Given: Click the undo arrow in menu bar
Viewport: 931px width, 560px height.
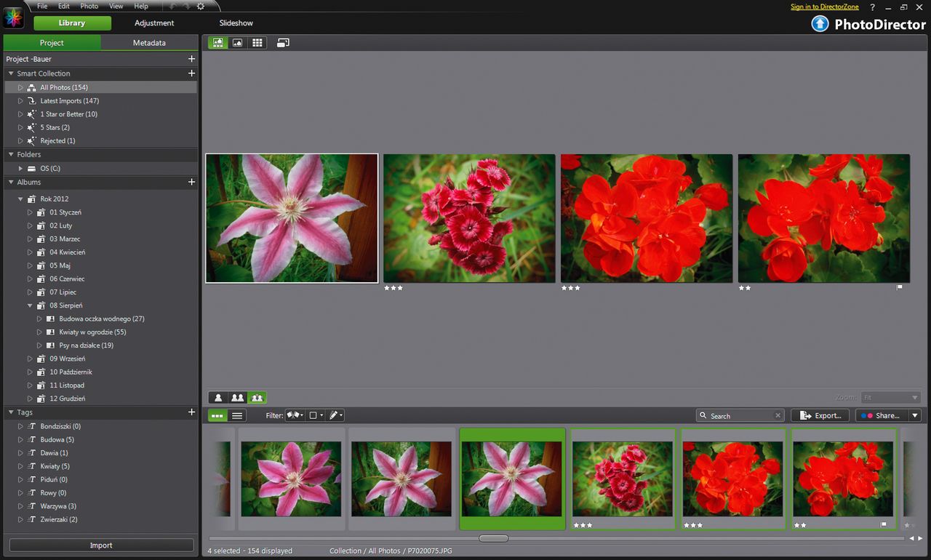Looking at the screenshot, I should point(173,7).
